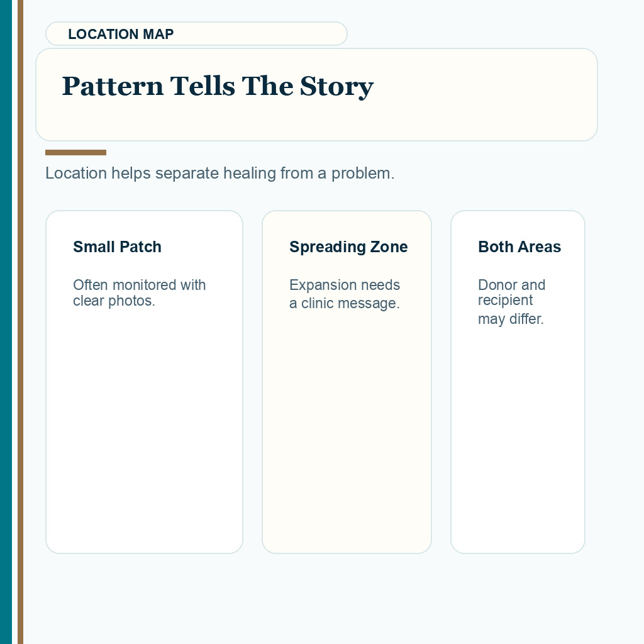Click the LOCATION MAP label pill
The height and width of the screenshot is (644, 644).
pyautogui.click(x=196, y=34)
